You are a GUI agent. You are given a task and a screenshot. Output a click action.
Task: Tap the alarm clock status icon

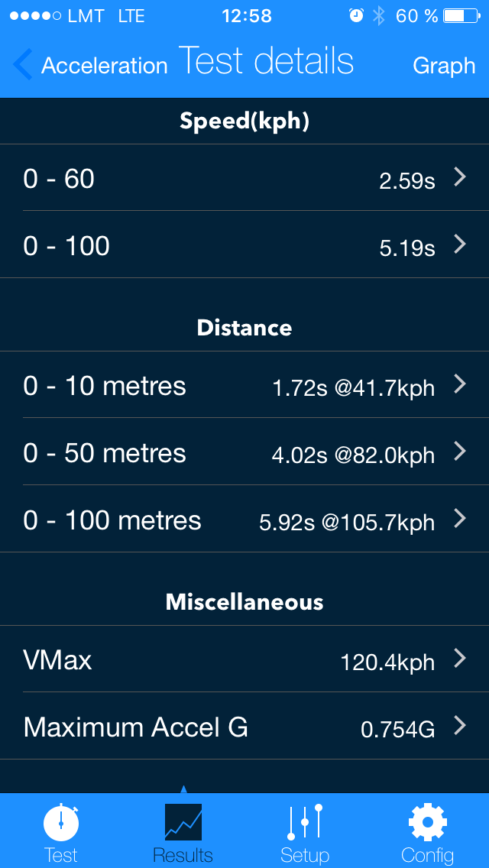tap(356, 16)
